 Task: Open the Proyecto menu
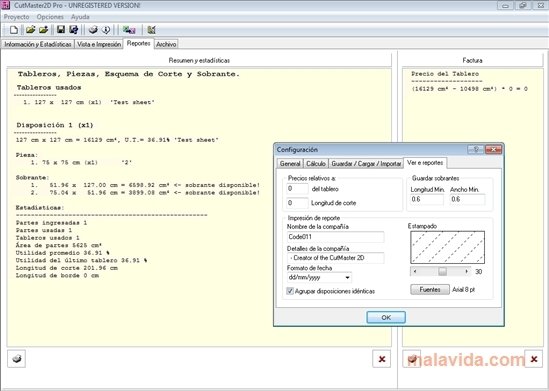(x=16, y=17)
